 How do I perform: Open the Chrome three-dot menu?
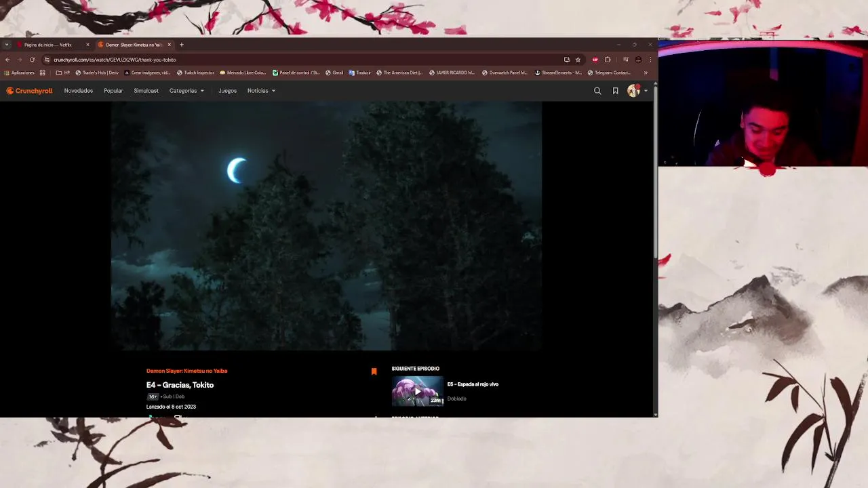click(650, 60)
